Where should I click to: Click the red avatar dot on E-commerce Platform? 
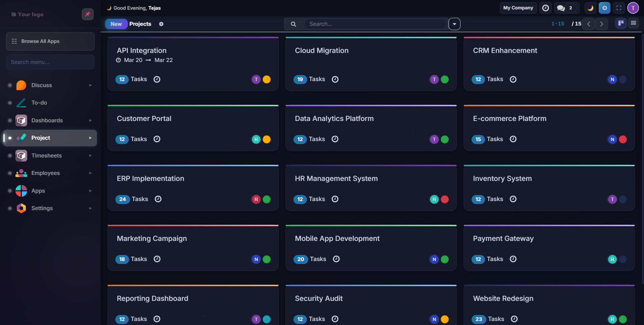coord(623,139)
